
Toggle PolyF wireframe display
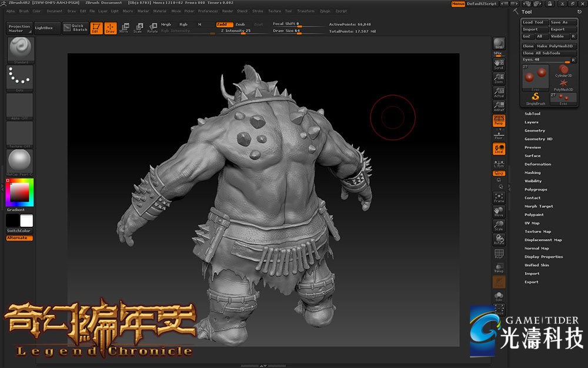coord(499,254)
